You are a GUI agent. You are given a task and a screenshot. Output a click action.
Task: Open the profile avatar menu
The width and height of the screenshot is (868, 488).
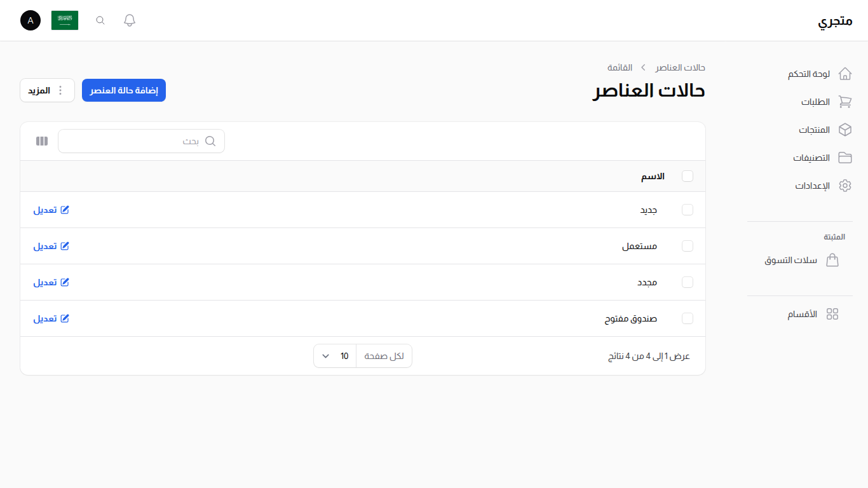pyautogui.click(x=30, y=20)
